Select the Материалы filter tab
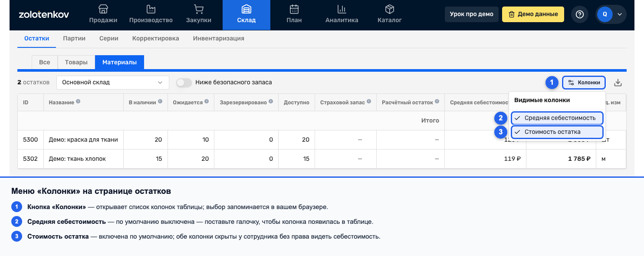The width and height of the screenshot is (644, 256). (120, 62)
